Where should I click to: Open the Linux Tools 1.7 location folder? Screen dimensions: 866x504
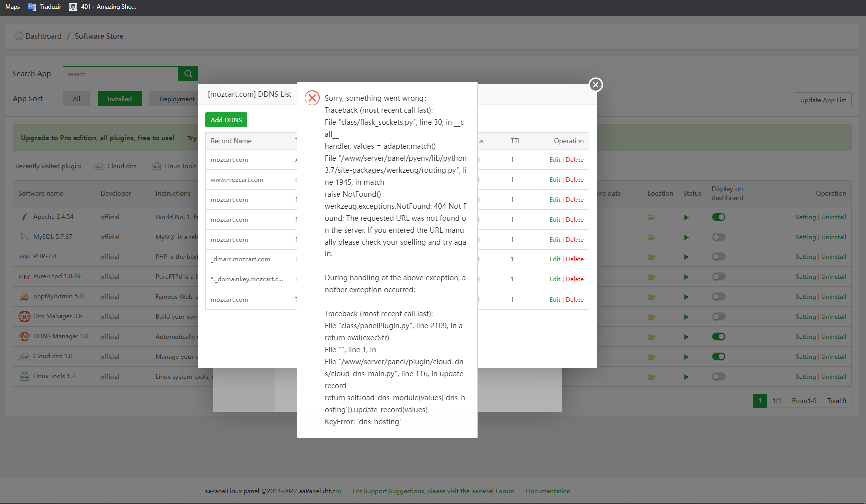click(x=651, y=377)
